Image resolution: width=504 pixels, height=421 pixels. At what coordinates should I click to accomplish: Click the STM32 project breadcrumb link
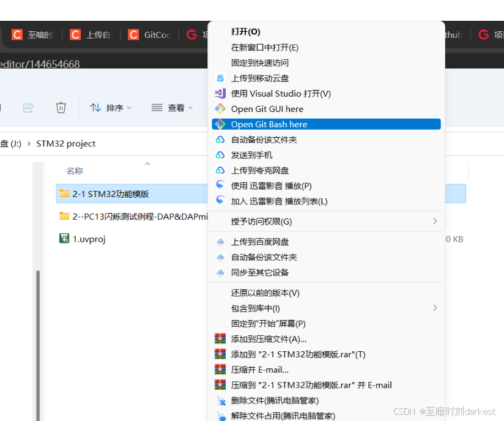(67, 143)
